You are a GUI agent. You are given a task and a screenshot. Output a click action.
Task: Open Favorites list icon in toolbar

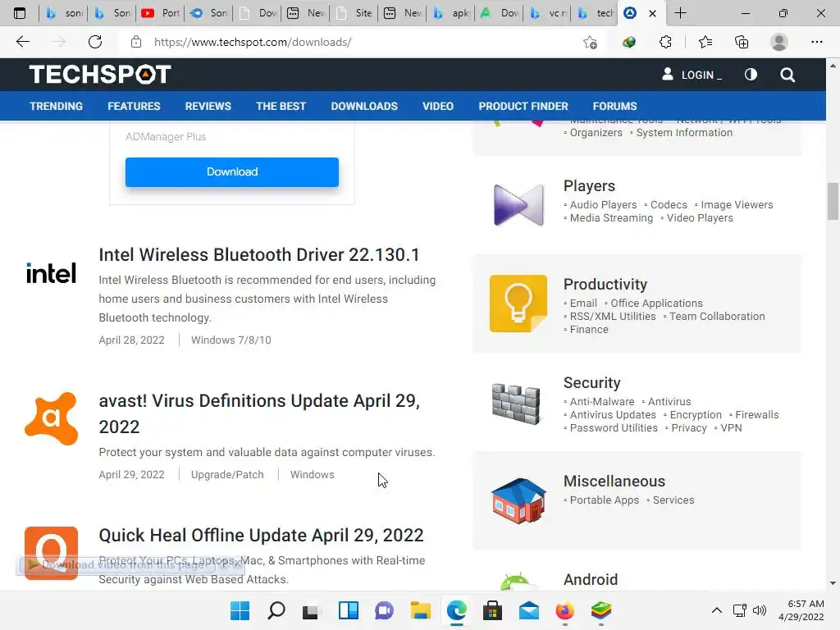tap(705, 42)
